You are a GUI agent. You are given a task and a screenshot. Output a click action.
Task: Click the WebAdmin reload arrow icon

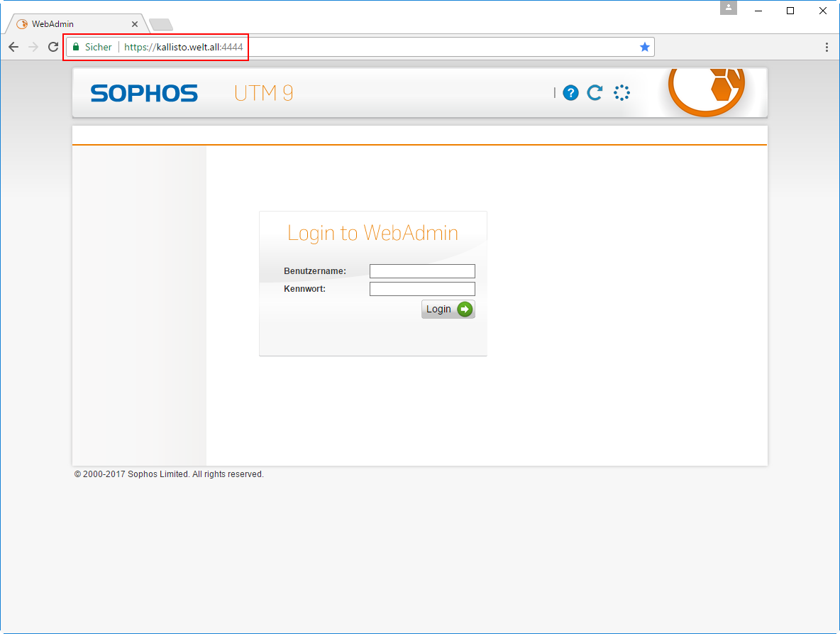tap(595, 93)
